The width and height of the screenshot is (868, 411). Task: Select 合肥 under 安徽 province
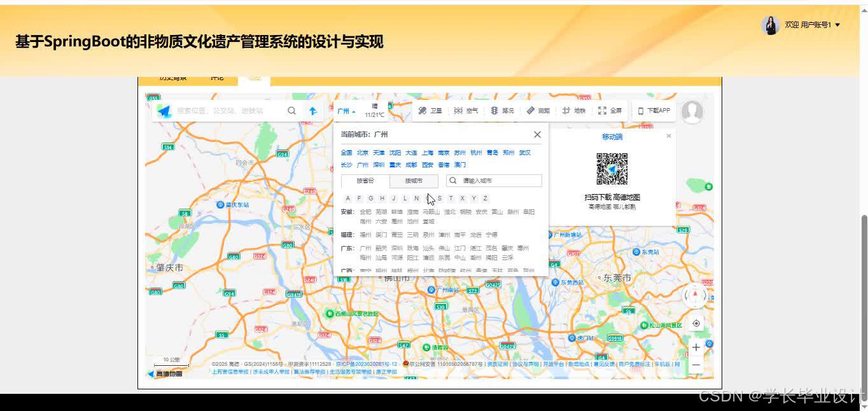click(365, 212)
